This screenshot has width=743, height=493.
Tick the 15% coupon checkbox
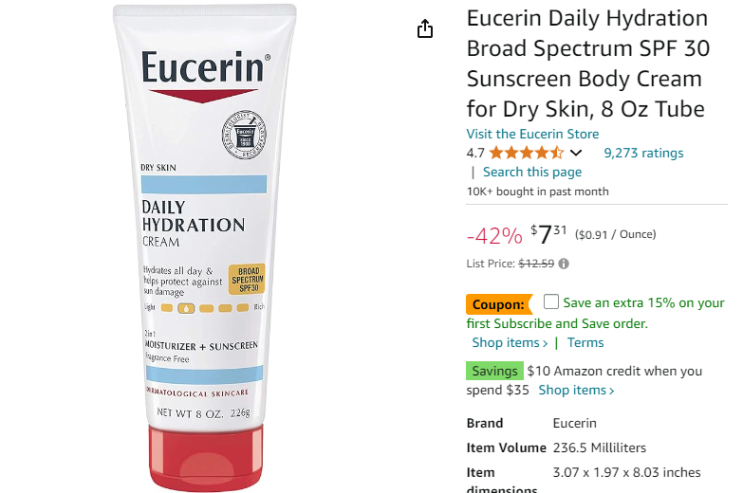[x=551, y=301]
